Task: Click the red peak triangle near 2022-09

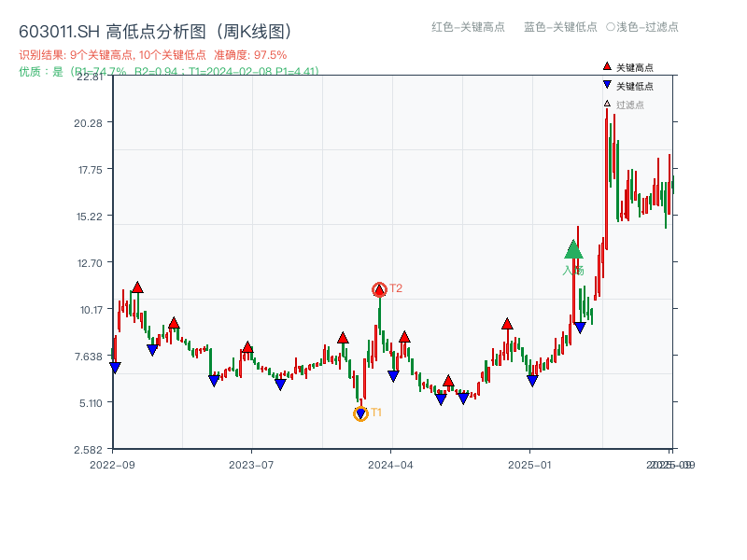Action: click(136, 288)
